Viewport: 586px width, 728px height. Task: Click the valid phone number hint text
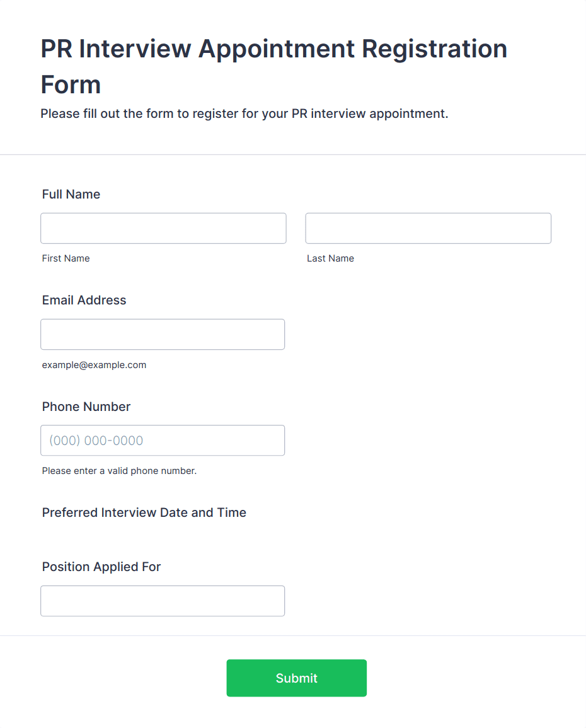120,471
